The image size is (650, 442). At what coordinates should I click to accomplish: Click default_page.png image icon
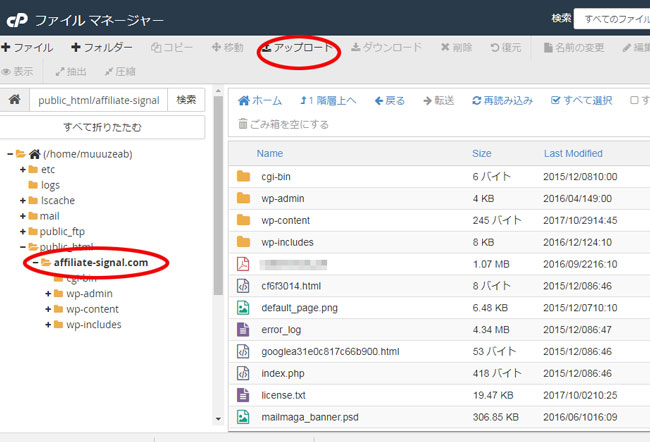pos(243,308)
